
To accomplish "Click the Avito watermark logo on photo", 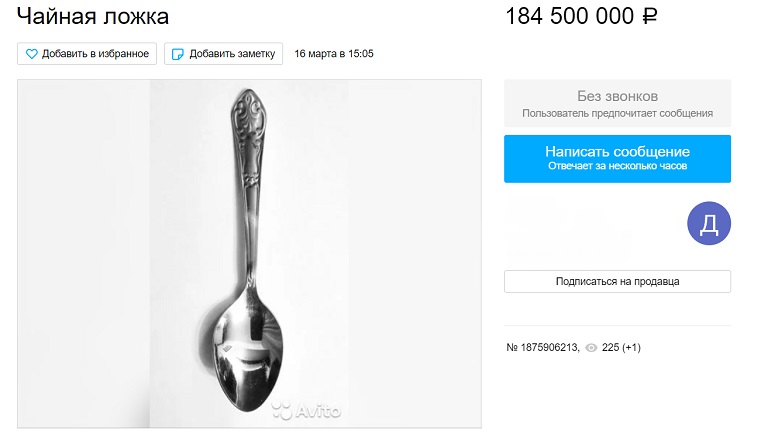I will [306, 410].
